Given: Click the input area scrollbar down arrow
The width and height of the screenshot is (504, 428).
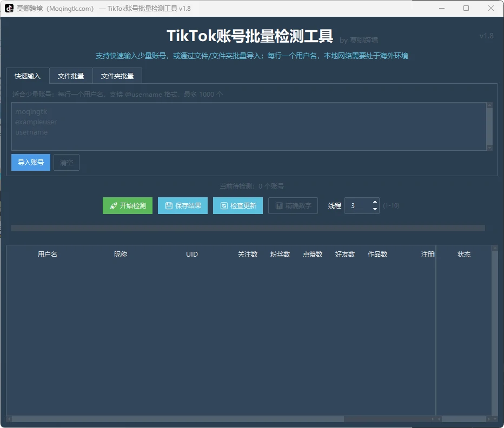Looking at the screenshot, I should tap(489, 148).
